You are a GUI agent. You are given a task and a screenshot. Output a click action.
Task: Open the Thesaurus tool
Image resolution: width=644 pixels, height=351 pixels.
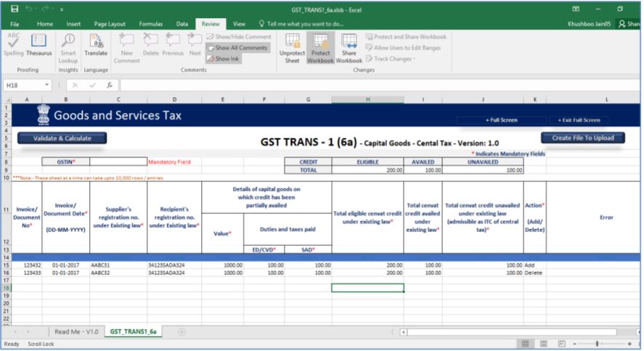(39, 44)
